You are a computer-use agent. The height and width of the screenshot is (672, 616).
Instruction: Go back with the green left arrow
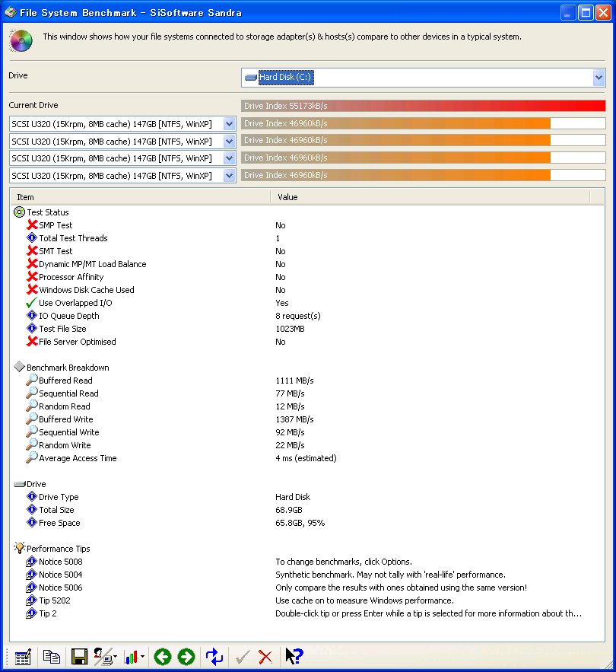162,657
